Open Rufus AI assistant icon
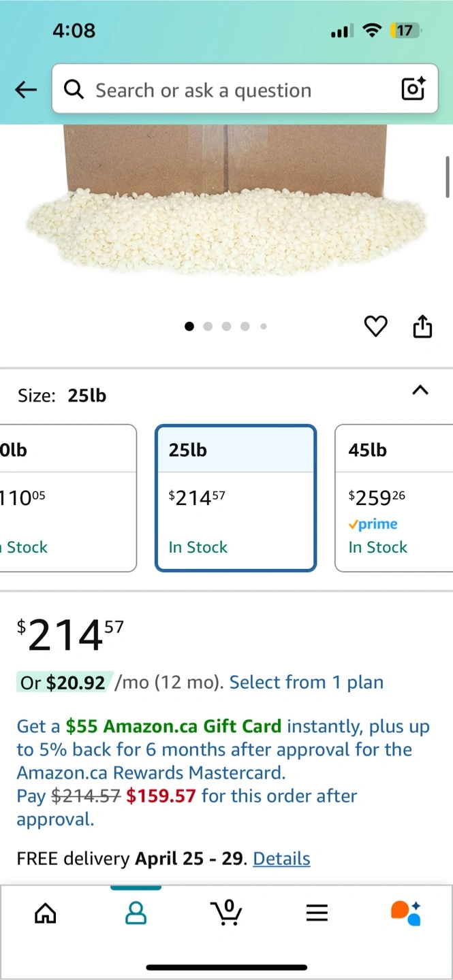 click(406, 913)
